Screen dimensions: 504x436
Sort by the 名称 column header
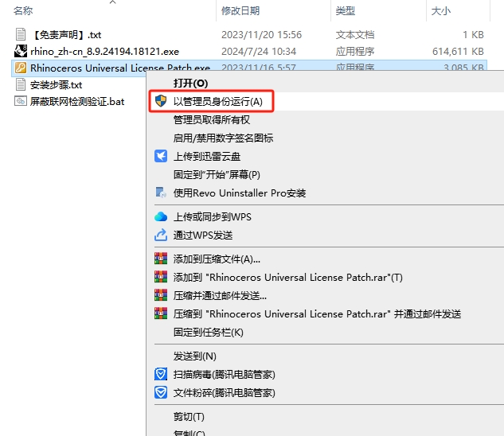(x=24, y=10)
